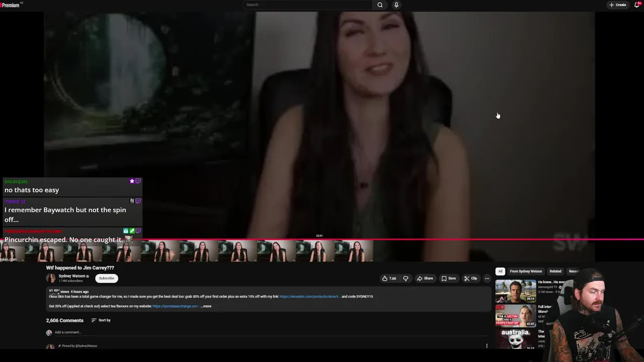Screen dimensions: 644x362
Task: Seek on the red progress bar
Action: click(322, 240)
